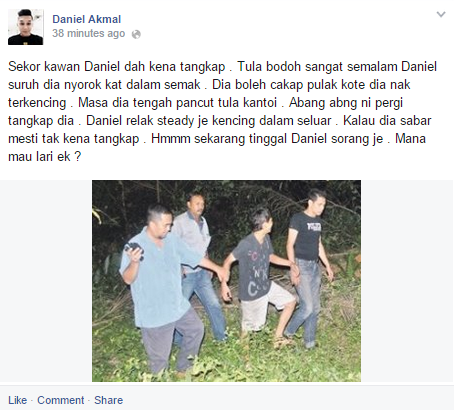The width and height of the screenshot is (454, 410).
Task: Click Comment to write a reply
Action: [x=60, y=400]
